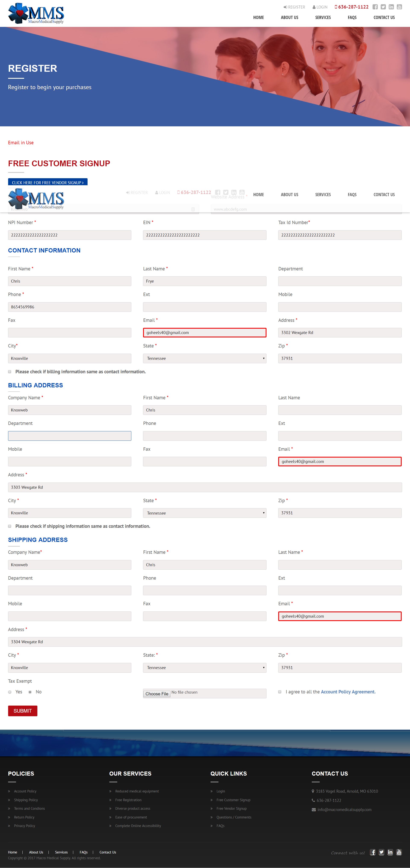Expand the billing address State dropdown
Image resolution: width=410 pixels, height=868 pixels.
tap(204, 513)
